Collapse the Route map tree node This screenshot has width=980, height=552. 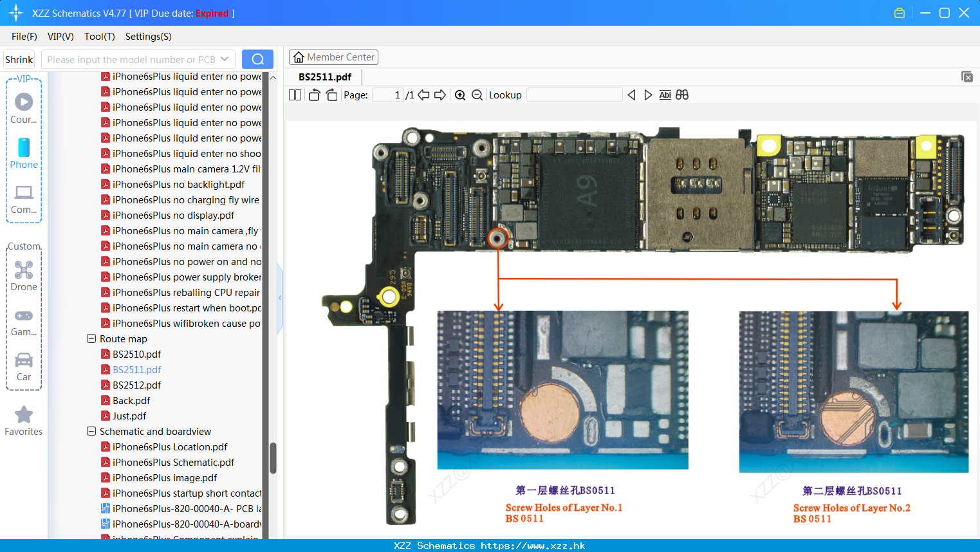click(91, 338)
